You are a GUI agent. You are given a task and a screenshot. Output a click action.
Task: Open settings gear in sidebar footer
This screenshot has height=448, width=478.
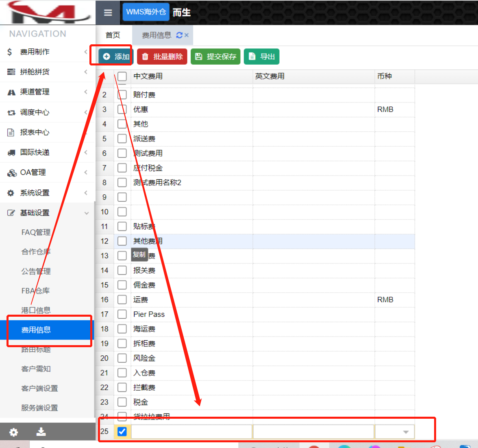pyautogui.click(x=13, y=432)
